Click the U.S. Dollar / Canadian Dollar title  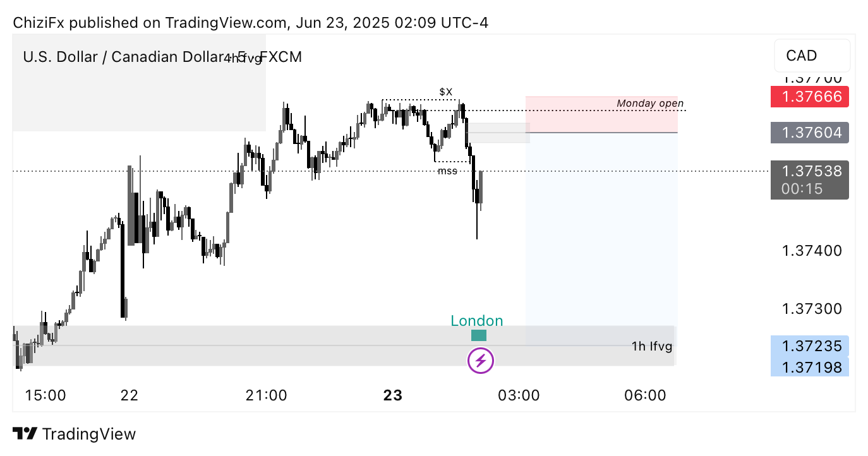tap(123, 57)
